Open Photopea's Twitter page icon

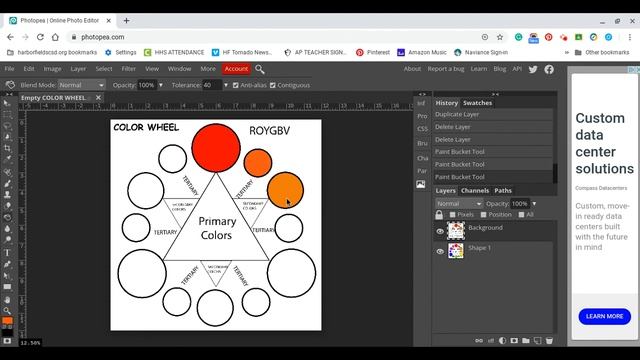533,69
